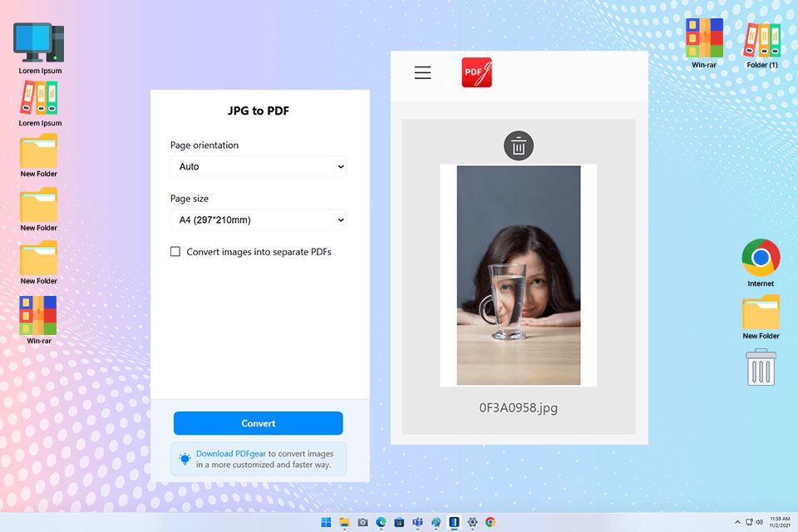
Task: Select the 0F3A0958.jpg image preview
Action: pyautogui.click(x=518, y=275)
